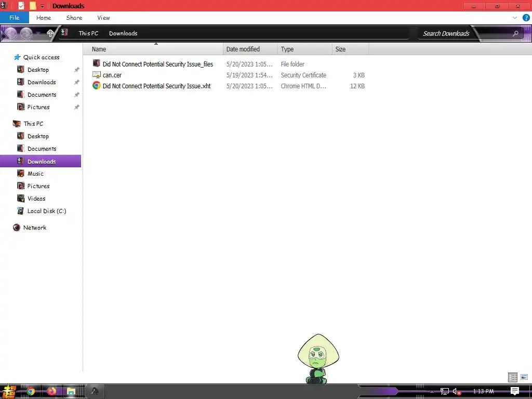
Task: Open Help with the question mark icon
Action: [526, 18]
